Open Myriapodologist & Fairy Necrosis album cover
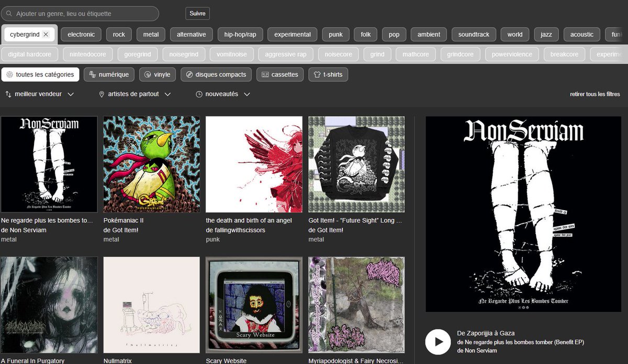Image resolution: width=628 pixels, height=364 pixels. pos(357,305)
